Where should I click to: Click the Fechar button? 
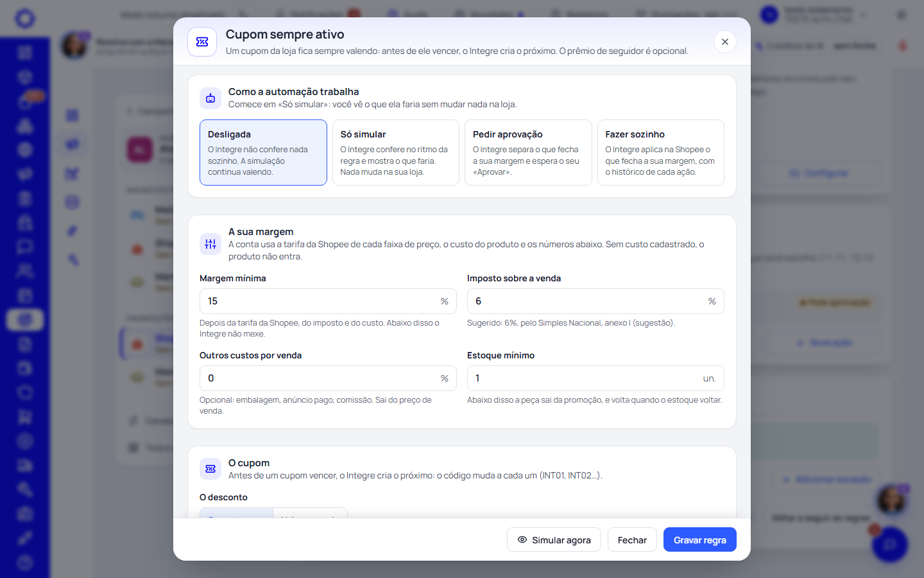[x=632, y=539]
